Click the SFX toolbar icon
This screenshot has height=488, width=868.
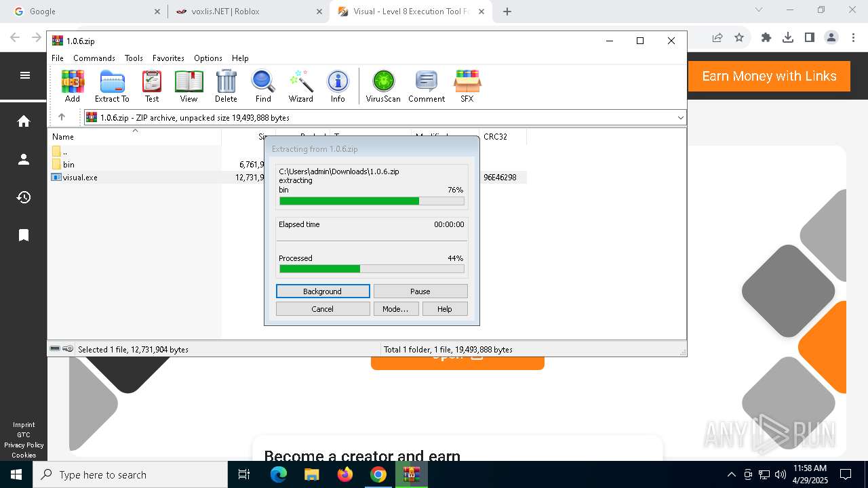467,86
